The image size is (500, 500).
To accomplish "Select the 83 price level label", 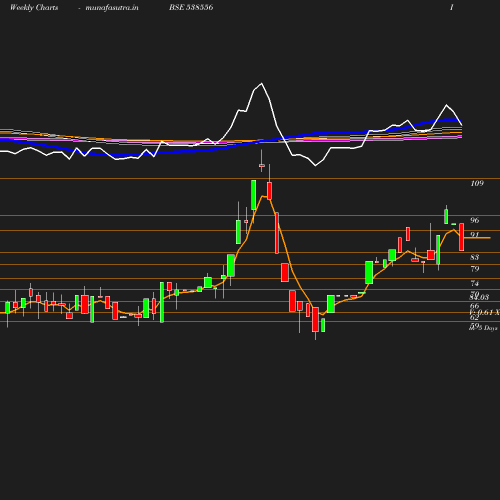I will click(x=475, y=257).
